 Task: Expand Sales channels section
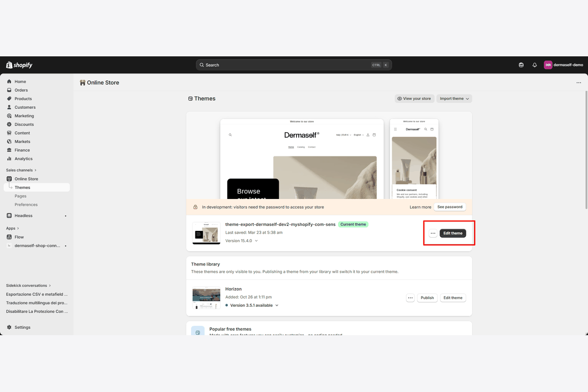(x=21, y=170)
